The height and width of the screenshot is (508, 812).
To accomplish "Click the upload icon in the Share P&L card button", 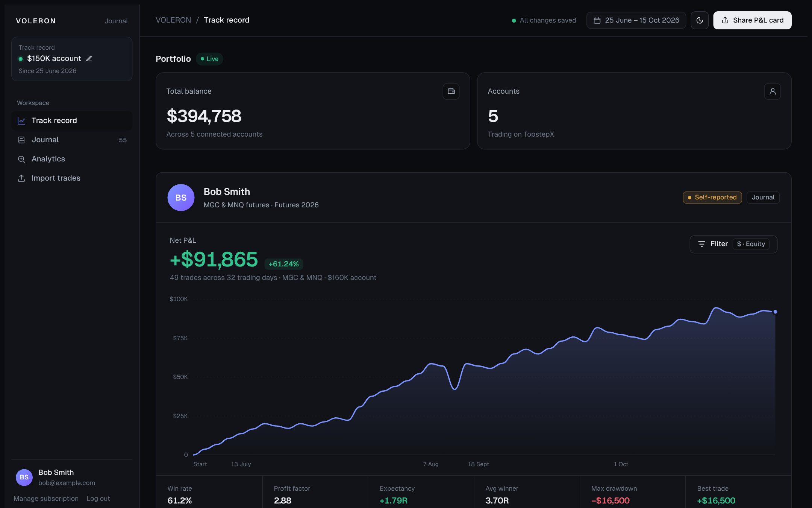I will coord(725,20).
